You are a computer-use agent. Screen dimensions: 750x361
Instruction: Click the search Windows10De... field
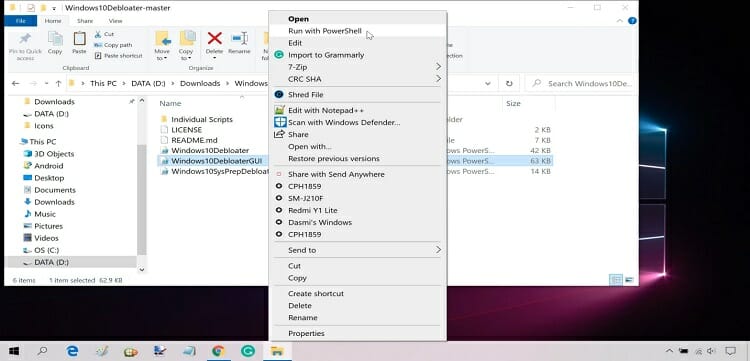[x=581, y=83]
